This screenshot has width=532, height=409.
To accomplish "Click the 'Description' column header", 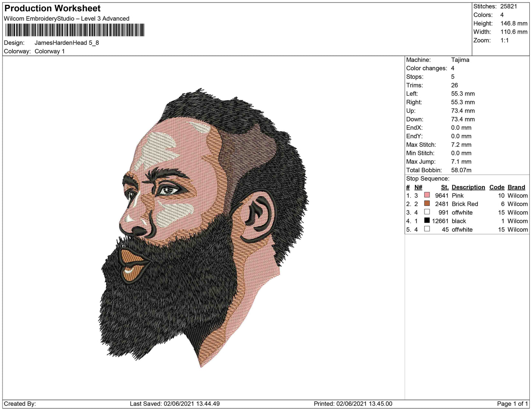I will pyautogui.click(x=468, y=187).
